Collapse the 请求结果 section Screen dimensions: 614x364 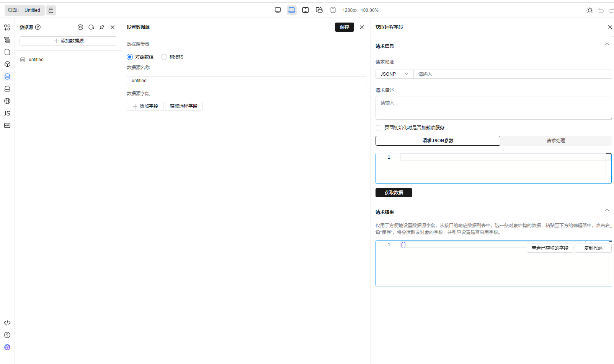click(607, 210)
